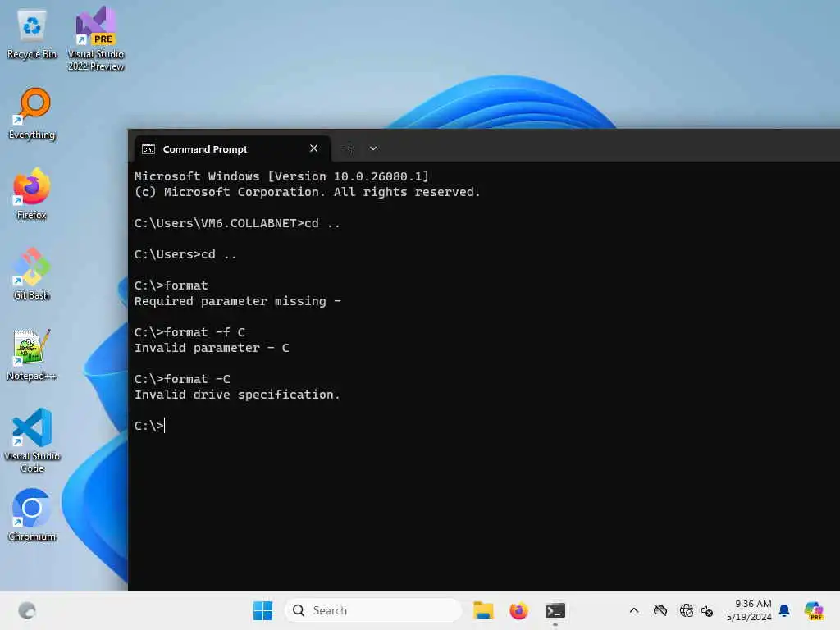Open the clock showing 9:36 AM
840x630 pixels.
tap(749, 610)
